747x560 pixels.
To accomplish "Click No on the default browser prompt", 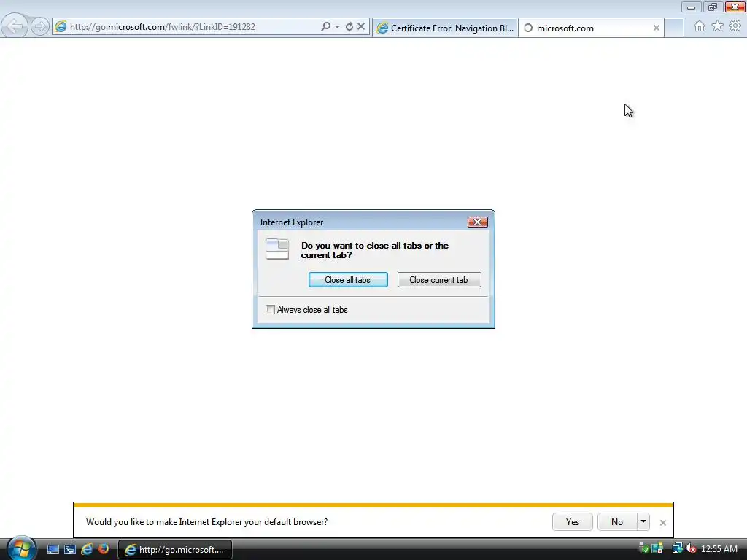I will click(x=617, y=522).
